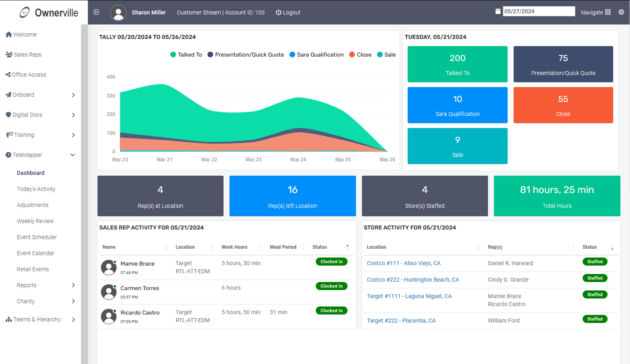Click Sharon Miller's profile avatar
The height and width of the screenshot is (364, 630).
pos(118,13)
